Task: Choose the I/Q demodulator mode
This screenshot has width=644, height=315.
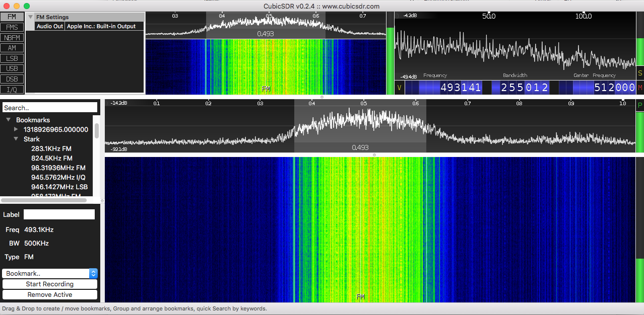Action: 12,90
